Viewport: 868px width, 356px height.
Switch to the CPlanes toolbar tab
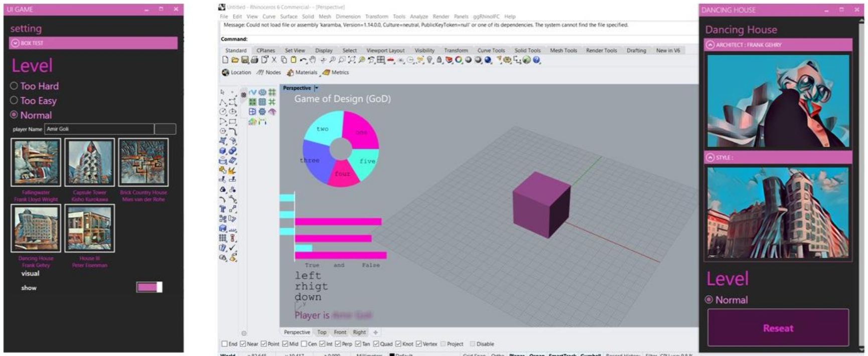(x=265, y=51)
